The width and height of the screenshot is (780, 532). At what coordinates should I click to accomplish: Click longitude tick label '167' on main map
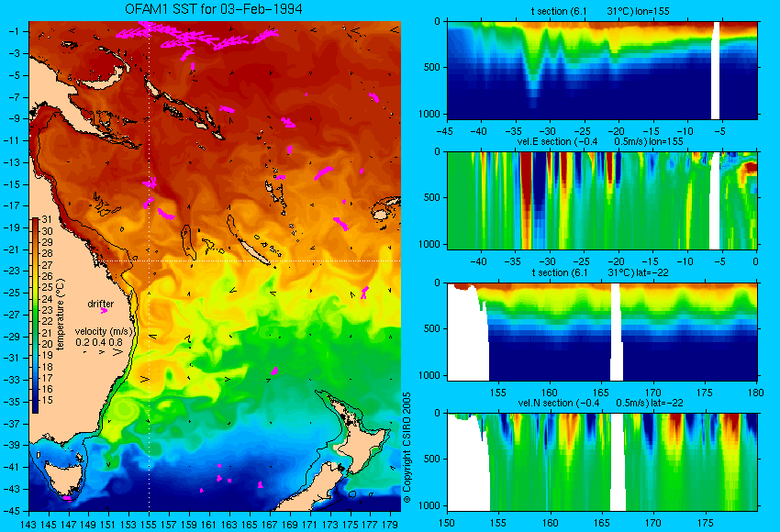(x=270, y=524)
